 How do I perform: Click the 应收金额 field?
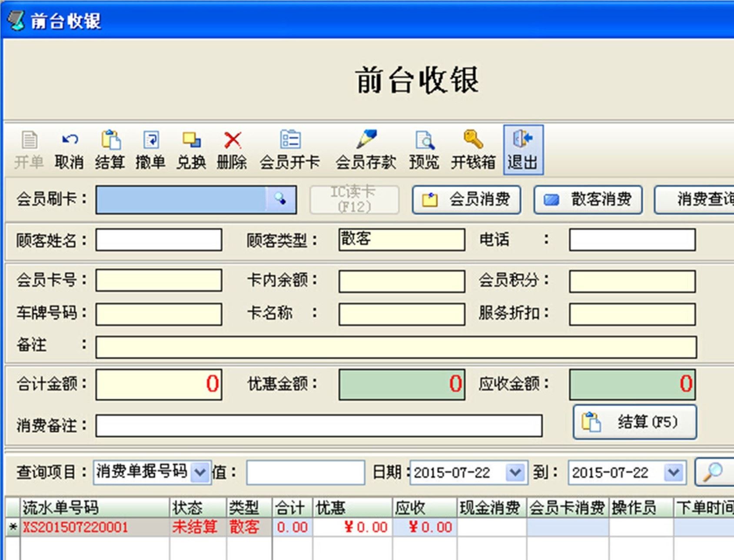pos(632,384)
